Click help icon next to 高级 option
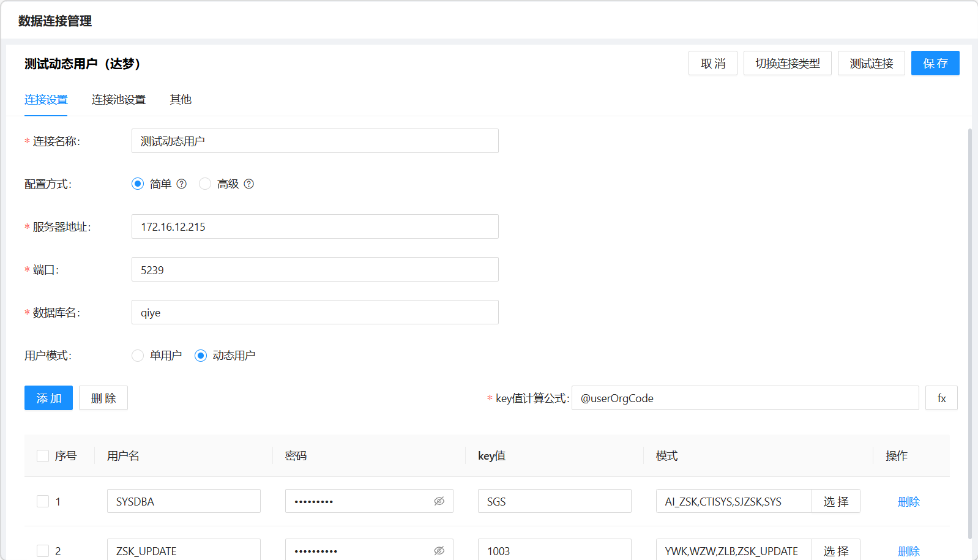This screenshot has height=560, width=978. click(249, 184)
